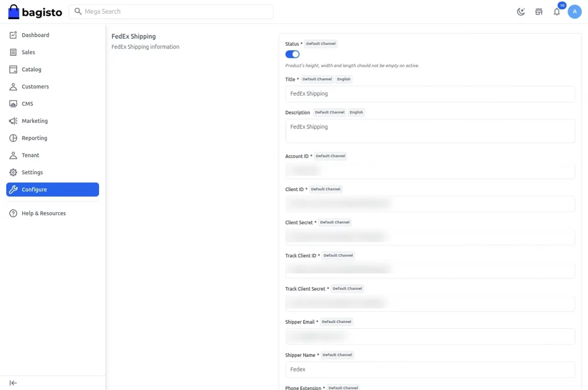588x390 pixels.
Task: Open the Tenant section label
Action: pyautogui.click(x=30, y=155)
